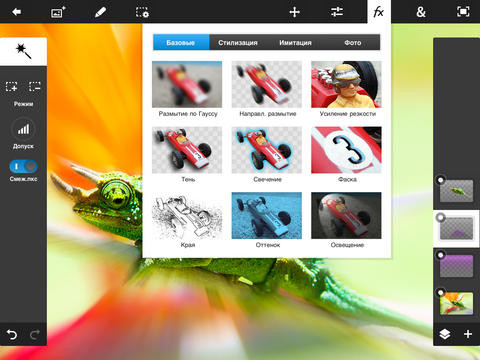The width and height of the screenshot is (480, 360).
Task: Open the Допуск tolerance control
Action: point(23,129)
